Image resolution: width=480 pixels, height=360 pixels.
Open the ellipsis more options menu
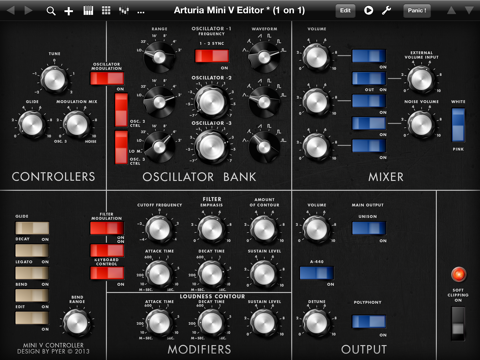point(141,12)
